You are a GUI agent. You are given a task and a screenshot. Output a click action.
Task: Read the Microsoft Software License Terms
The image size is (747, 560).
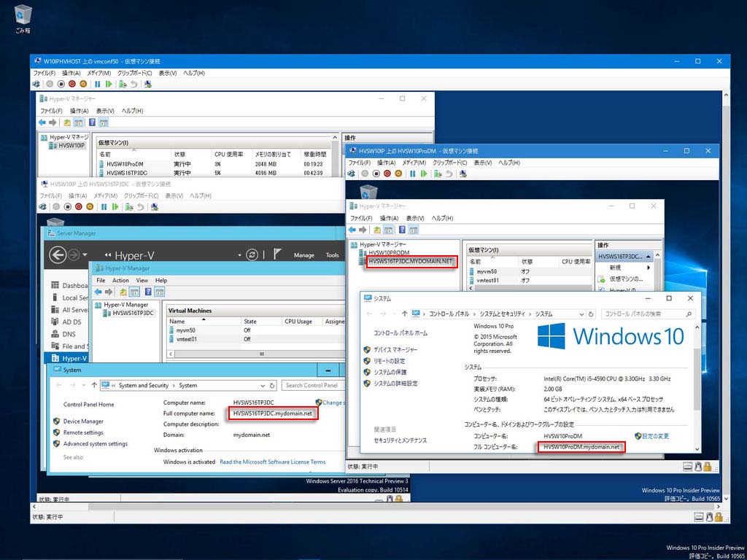pos(273,462)
